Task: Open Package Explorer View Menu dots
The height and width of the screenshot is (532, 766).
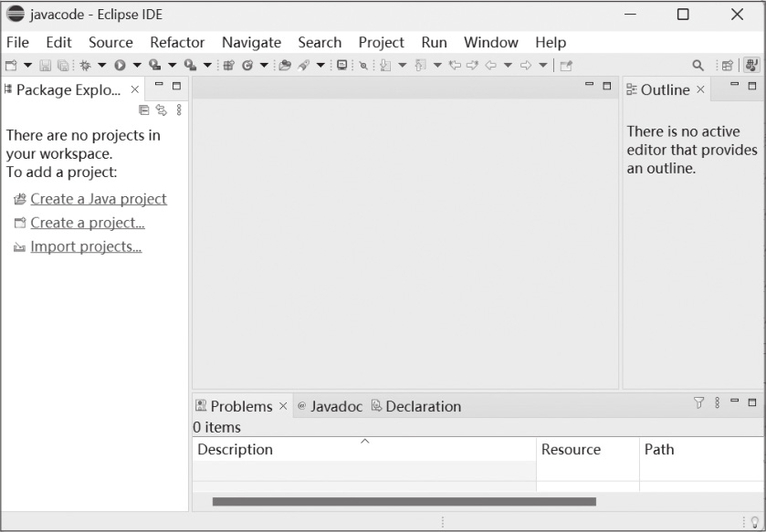Action: [179, 110]
